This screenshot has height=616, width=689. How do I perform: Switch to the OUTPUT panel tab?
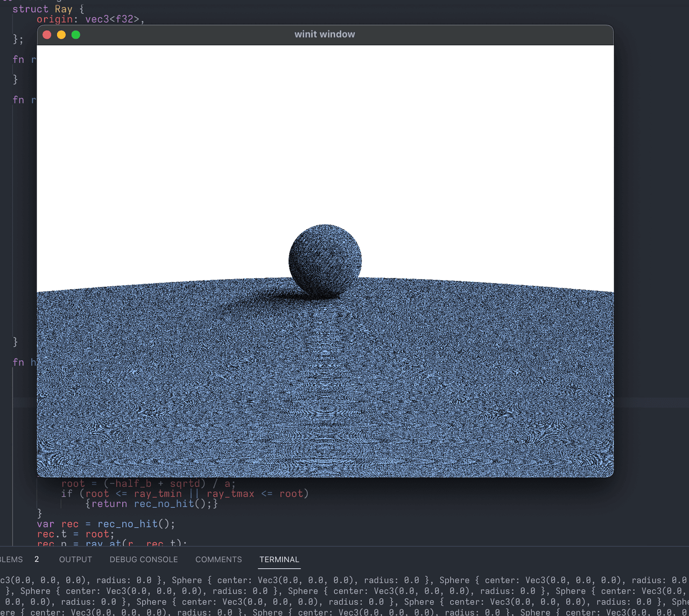point(75,560)
